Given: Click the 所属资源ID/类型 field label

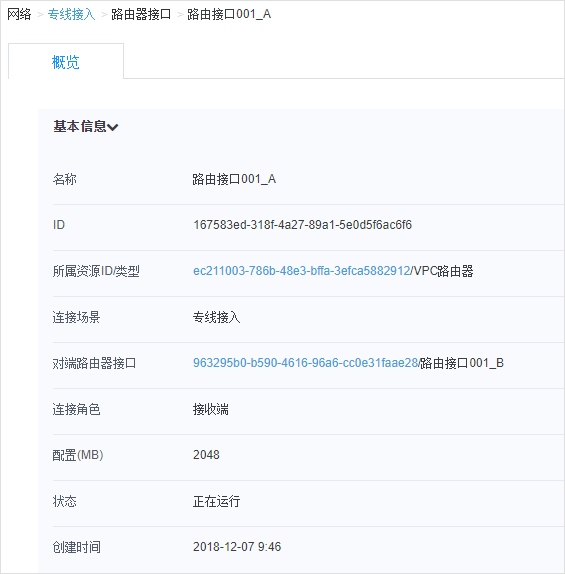Looking at the screenshot, I should [96, 271].
